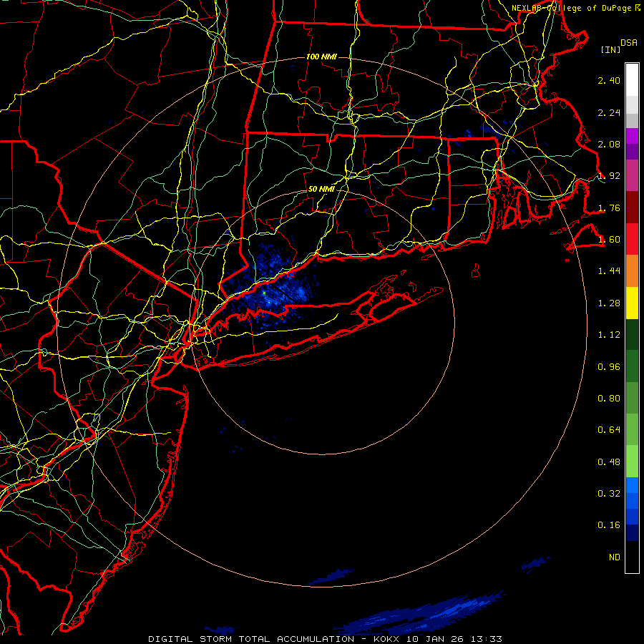Click the 0.64 legend value
The image size is (644, 644).
coord(609,430)
